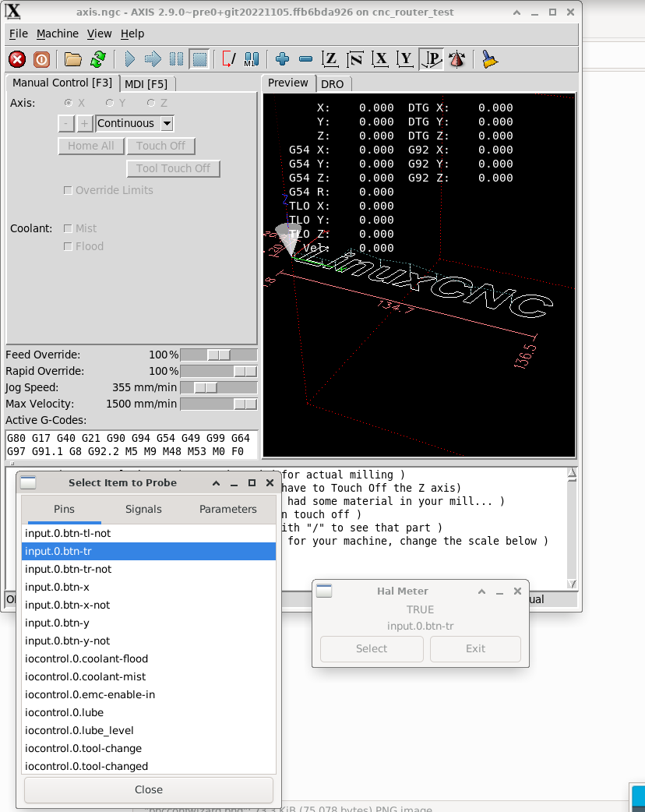This screenshot has height=812, width=645.
Task: Click the Hal Meter window menu icon
Action: click(324, 591)
